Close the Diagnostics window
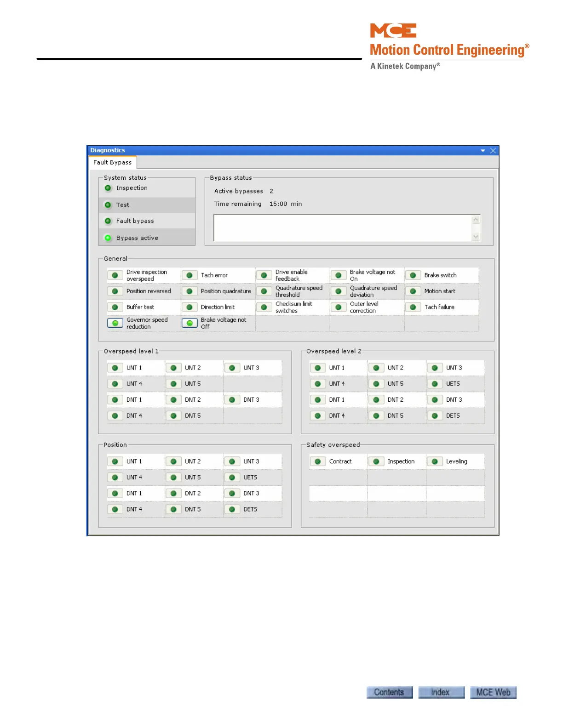Screen dimensions: 563x728 pos(493,150)
